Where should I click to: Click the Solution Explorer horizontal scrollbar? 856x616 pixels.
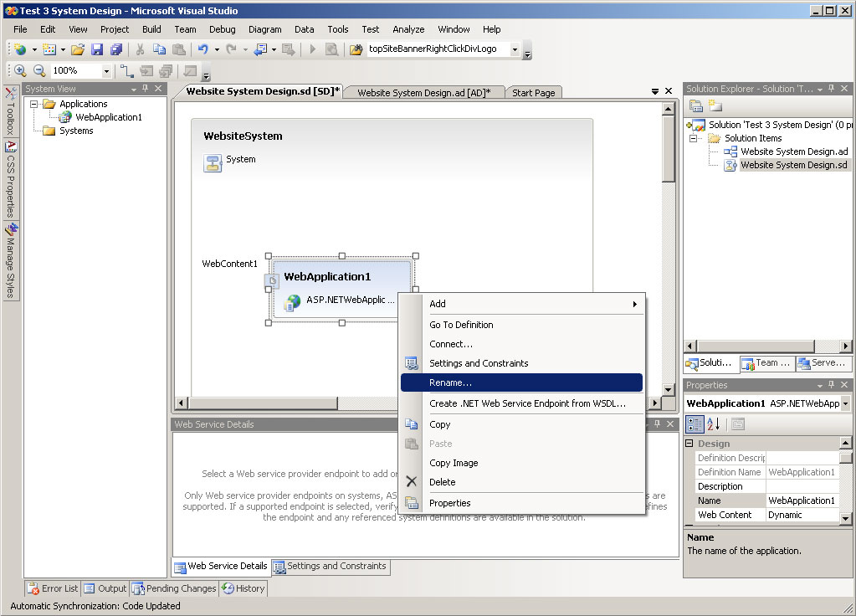(x=767, y=346)
